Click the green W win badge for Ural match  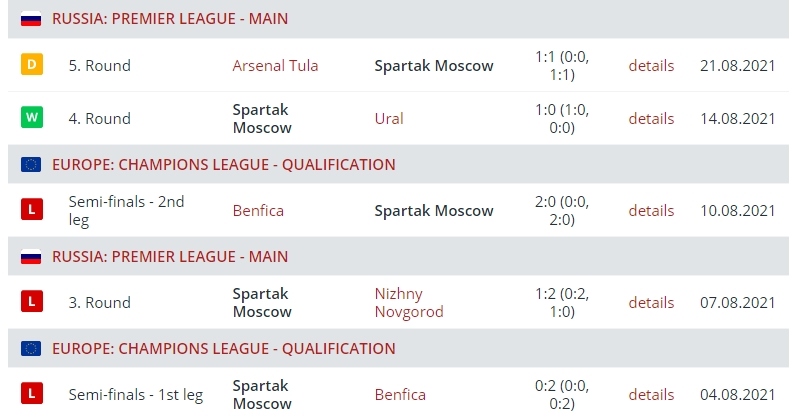31,118
